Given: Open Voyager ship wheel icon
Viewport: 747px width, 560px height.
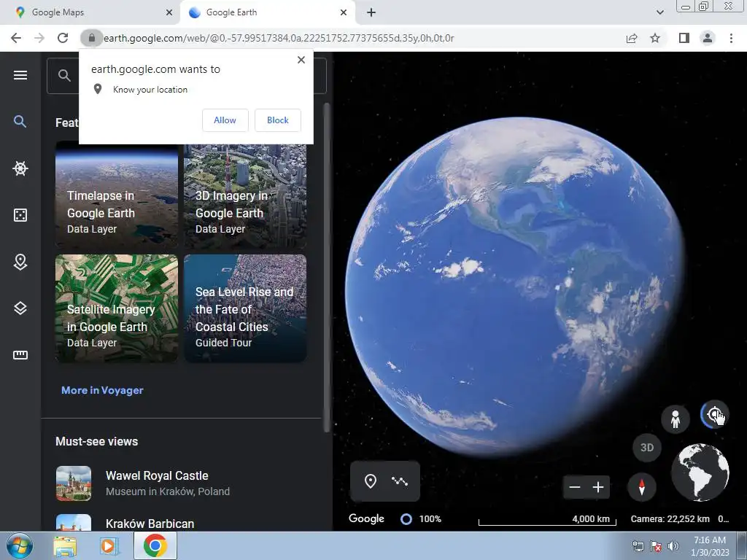Looking at the screenshot, I should [x=20, y=168].
